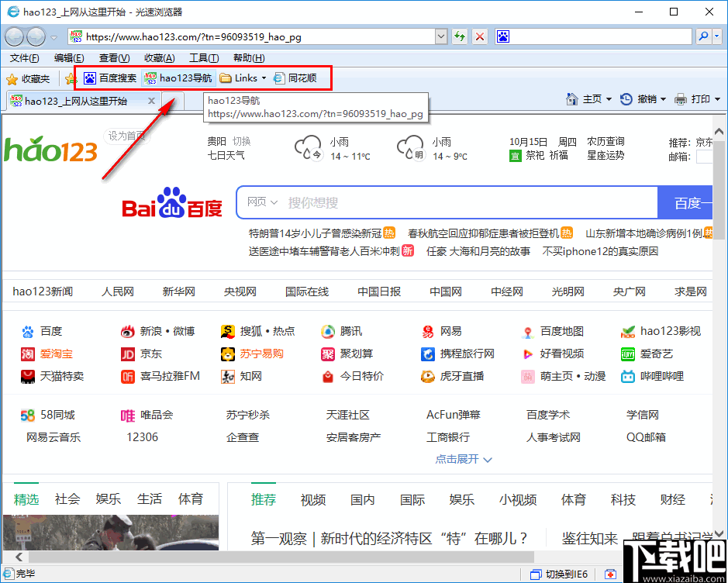Open the 工具(T) menu
The image size is (728, 583).
click(204, 58)
